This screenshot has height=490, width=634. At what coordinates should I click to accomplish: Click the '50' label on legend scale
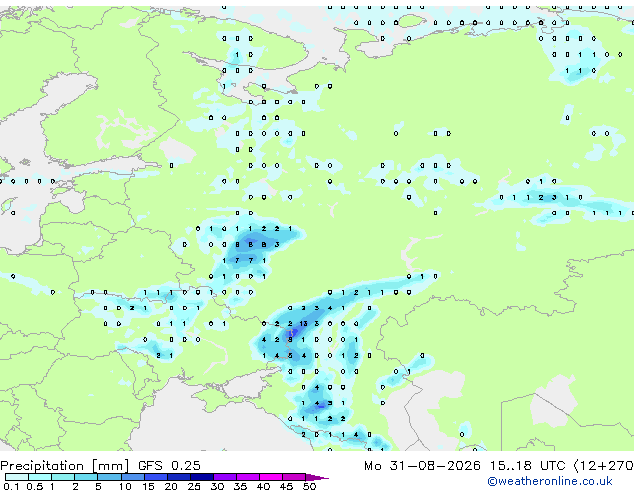coord(309,486)
